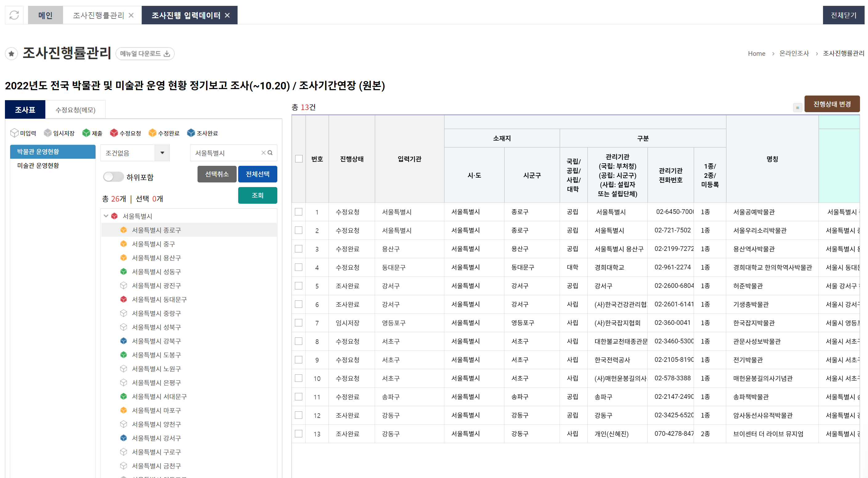Click the 진행상태 변경 button

[x=832, y=104]
